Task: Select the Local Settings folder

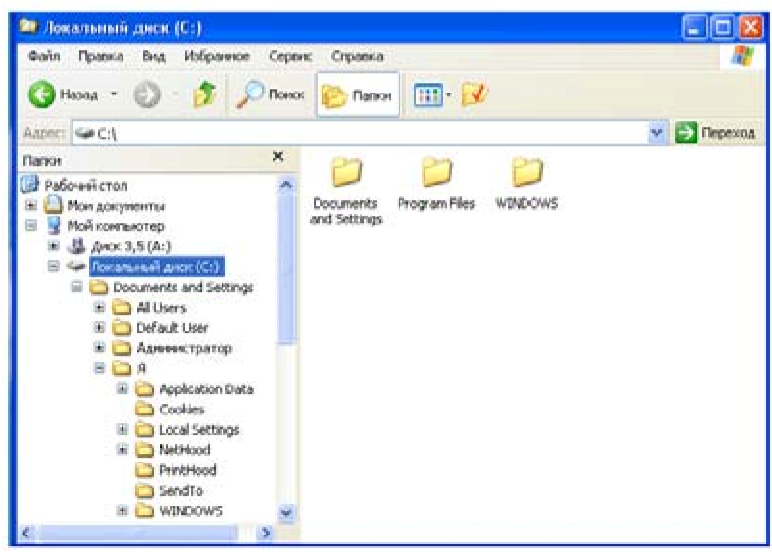Action: [199, 429]
